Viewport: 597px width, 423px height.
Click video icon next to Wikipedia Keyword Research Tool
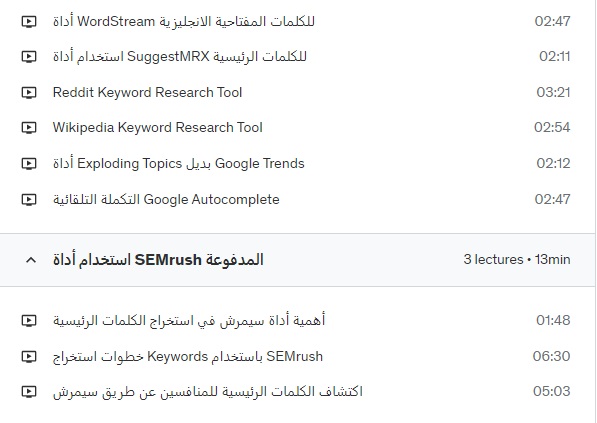pos(29,128)
